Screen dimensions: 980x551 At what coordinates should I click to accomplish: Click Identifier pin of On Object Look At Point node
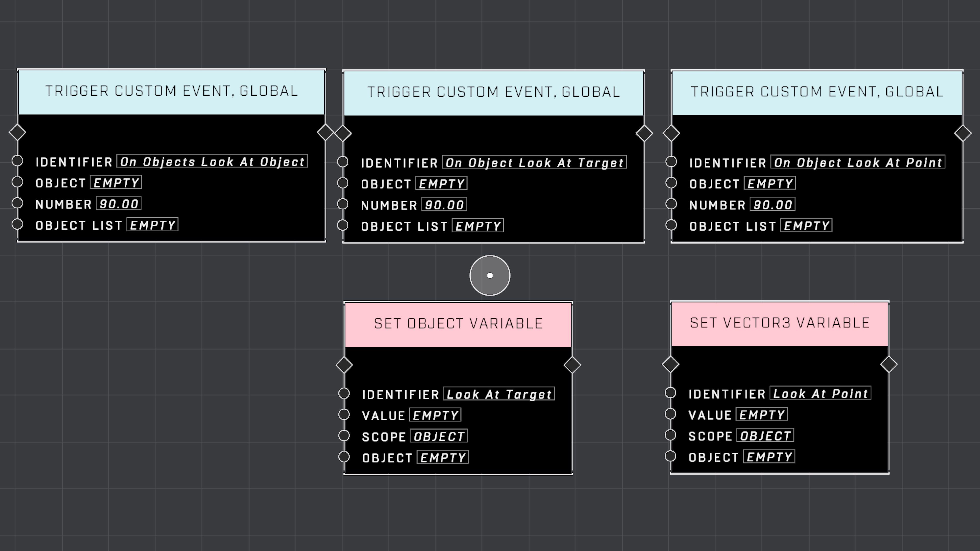coord(671,162)
